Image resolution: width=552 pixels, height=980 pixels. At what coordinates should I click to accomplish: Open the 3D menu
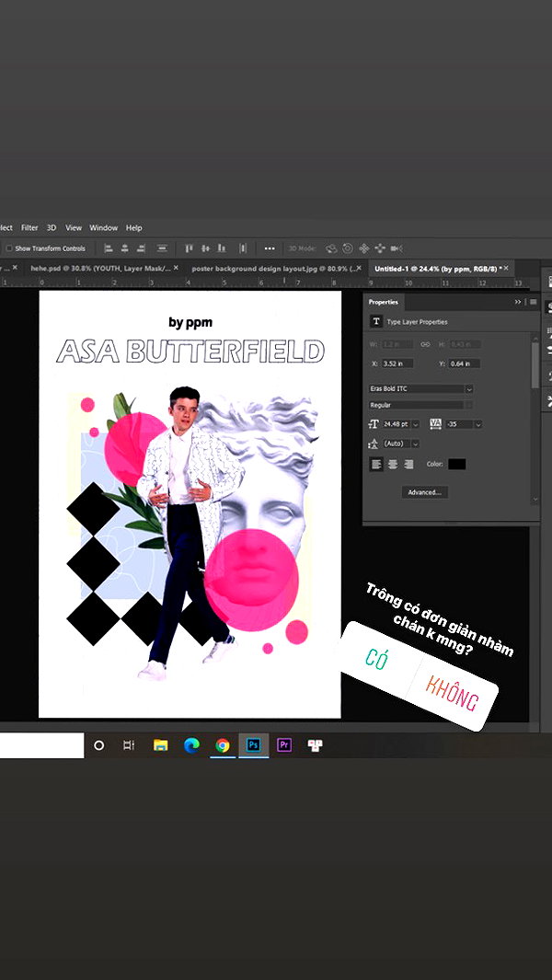click(x=52, y=227)
